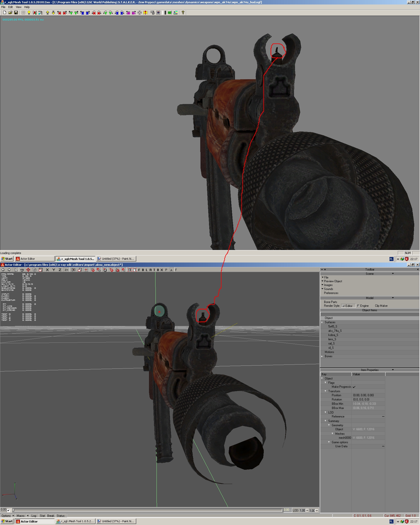This screenshot has width=420, height=525.
Task: Collapse the Item Properties header arrow
Action: (x=393, y=370)
